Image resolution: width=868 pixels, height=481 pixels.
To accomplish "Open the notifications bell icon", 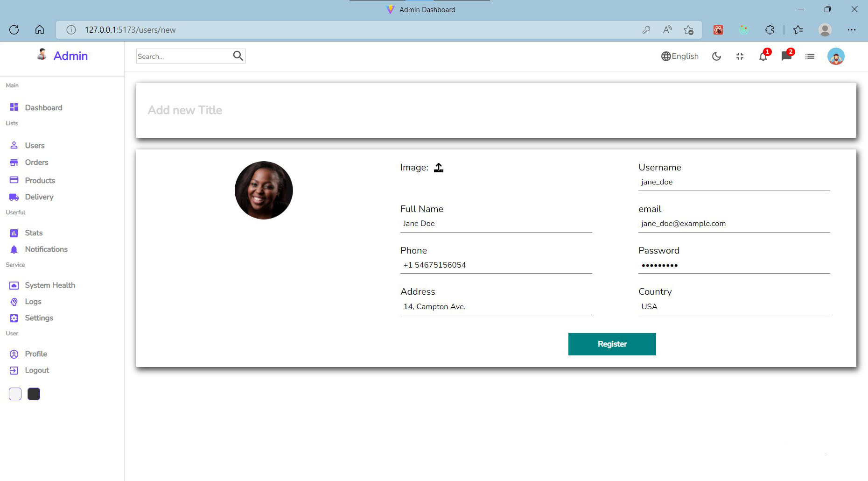I will tap(763, 57).
